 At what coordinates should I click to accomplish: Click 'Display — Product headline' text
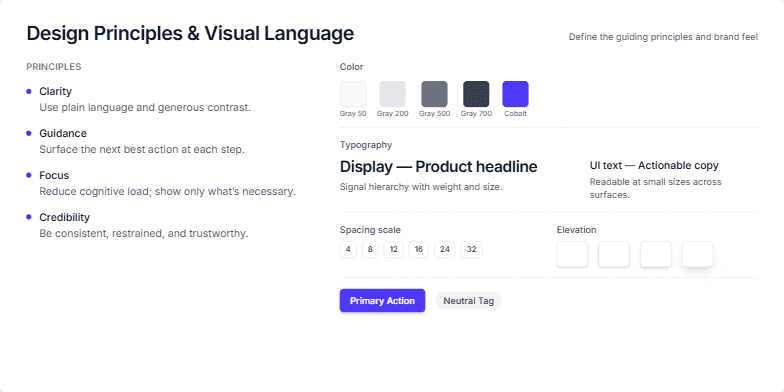(x=438, y=166)
